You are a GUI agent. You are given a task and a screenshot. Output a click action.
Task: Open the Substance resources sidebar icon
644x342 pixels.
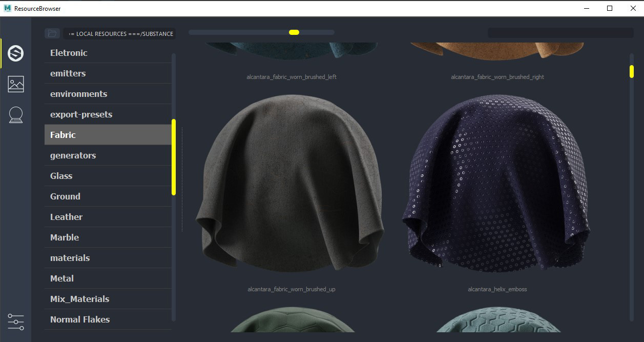click(15, 53)
